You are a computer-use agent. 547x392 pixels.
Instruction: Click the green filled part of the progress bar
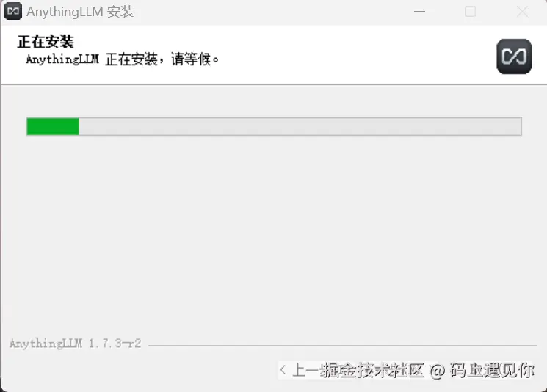coord(53,126)
